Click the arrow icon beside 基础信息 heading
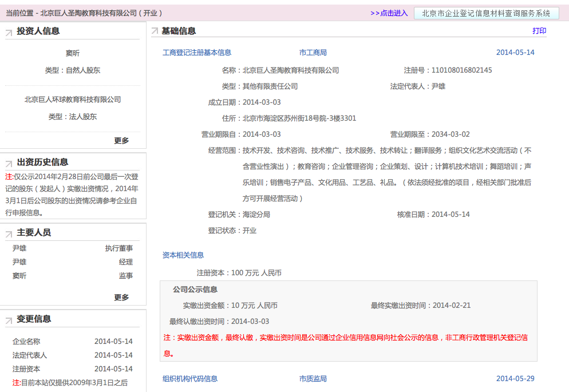 [155, 31]
